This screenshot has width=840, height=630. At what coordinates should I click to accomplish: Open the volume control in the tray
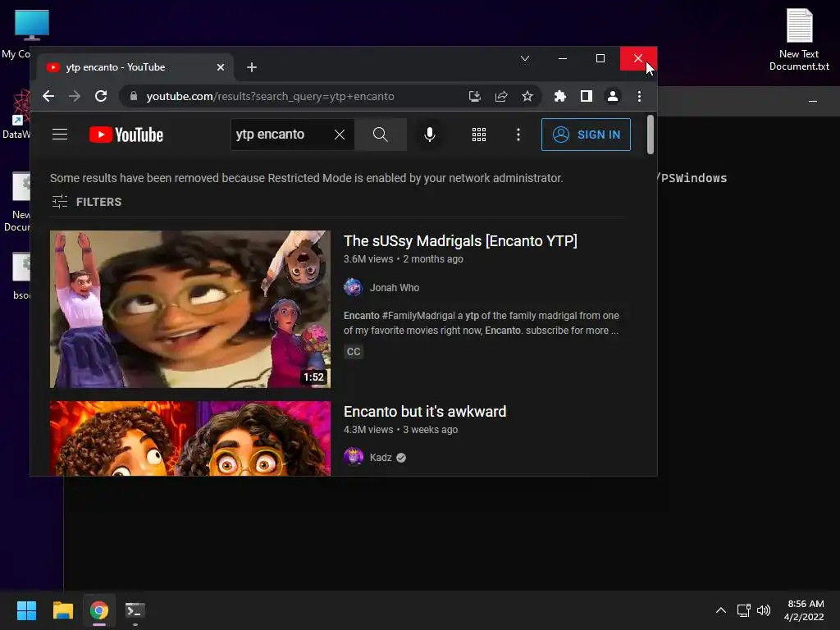(764, 610)
